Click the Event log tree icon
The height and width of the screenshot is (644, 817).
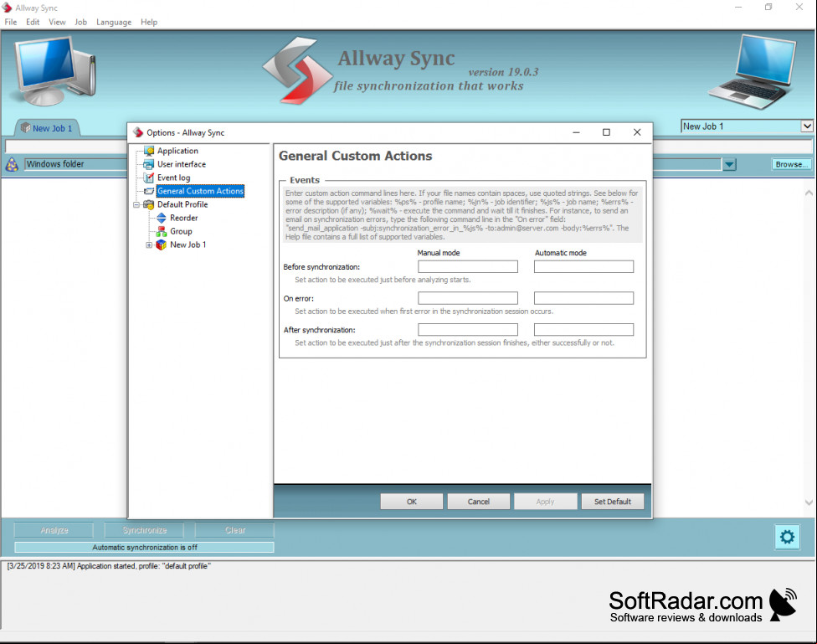tap(149, 178)
